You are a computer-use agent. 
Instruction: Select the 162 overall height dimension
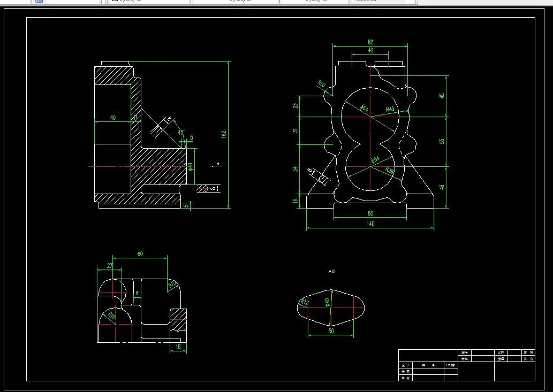tap(224, 134)
